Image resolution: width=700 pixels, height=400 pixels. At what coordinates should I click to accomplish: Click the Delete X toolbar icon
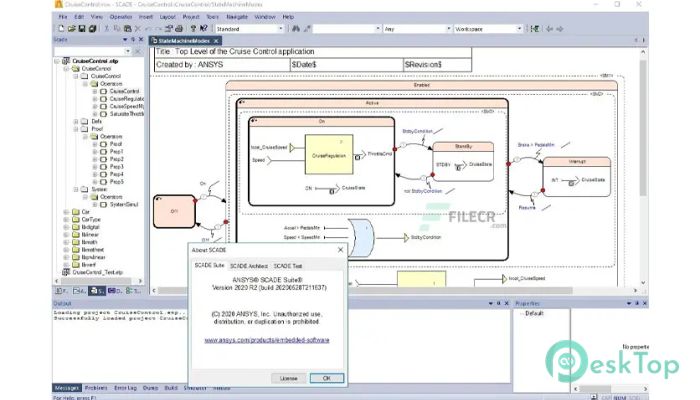pos(138,29)
